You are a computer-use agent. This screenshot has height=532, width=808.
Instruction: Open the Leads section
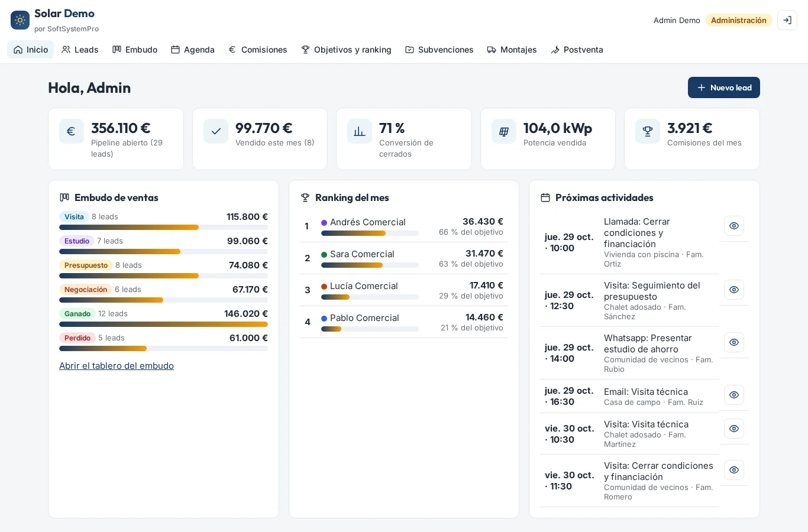click(80, 50)
